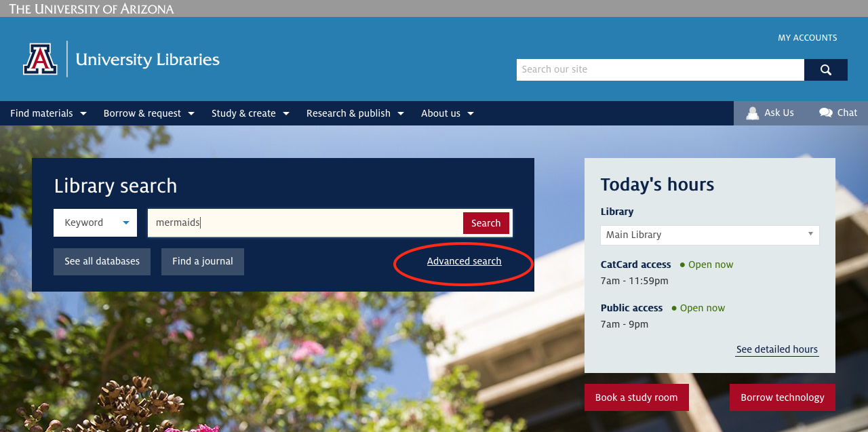Click the red Search button
The width and height of the screenshot is (868, 432).
(486, 222)
